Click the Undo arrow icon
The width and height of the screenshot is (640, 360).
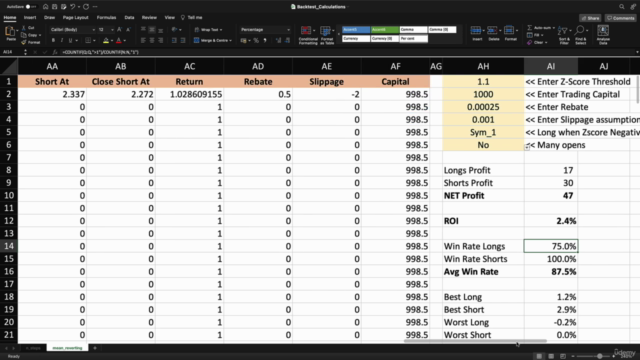coord(73,7)
